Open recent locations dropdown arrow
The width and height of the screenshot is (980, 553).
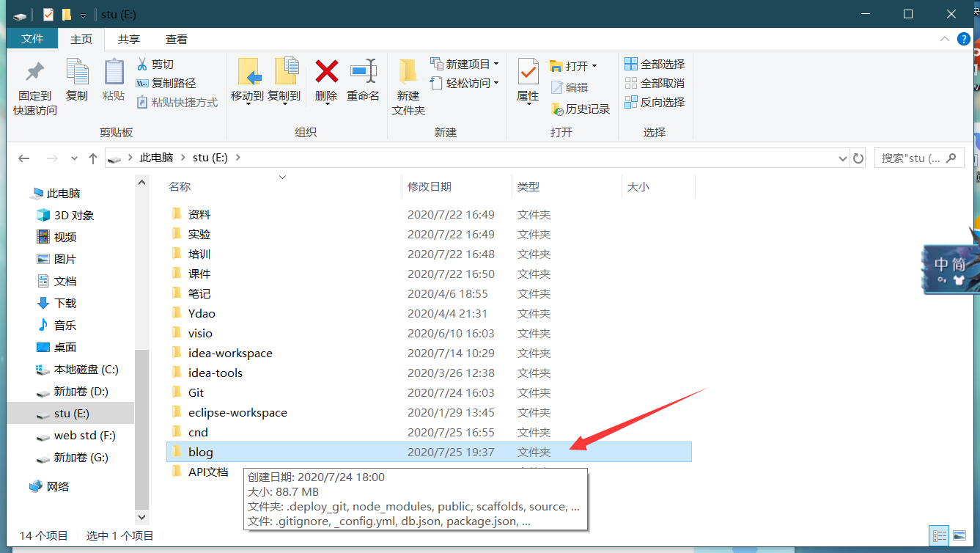tap(74, 158)
